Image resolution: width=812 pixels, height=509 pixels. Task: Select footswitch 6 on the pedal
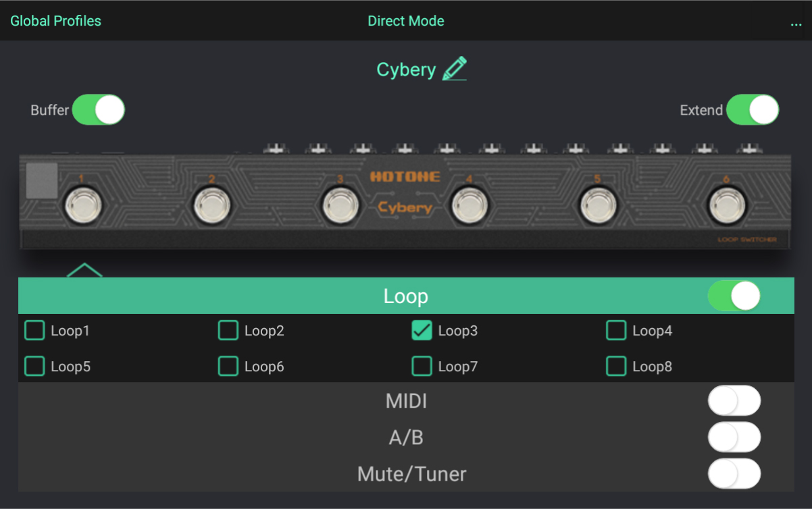727,205
